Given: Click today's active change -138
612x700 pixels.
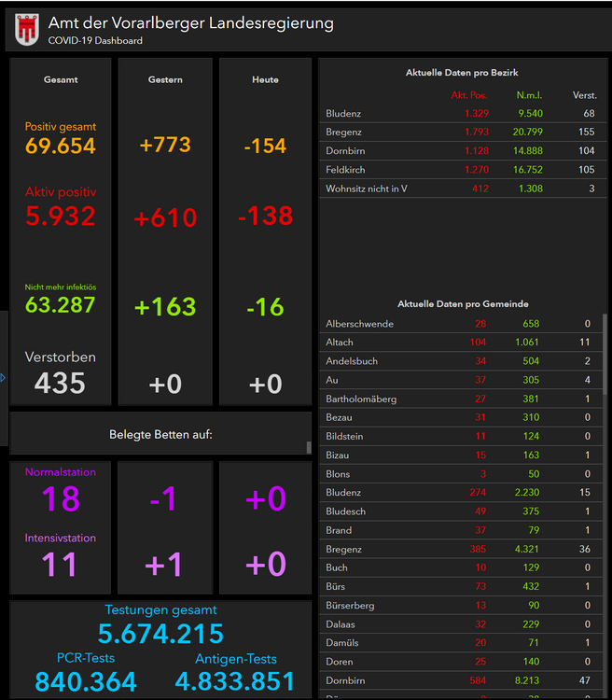Looking at the screenshot, I should [265, 217].
